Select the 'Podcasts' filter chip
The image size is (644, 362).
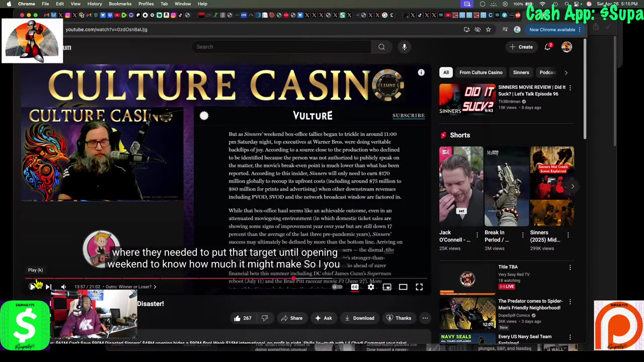[x=547, y=72]
